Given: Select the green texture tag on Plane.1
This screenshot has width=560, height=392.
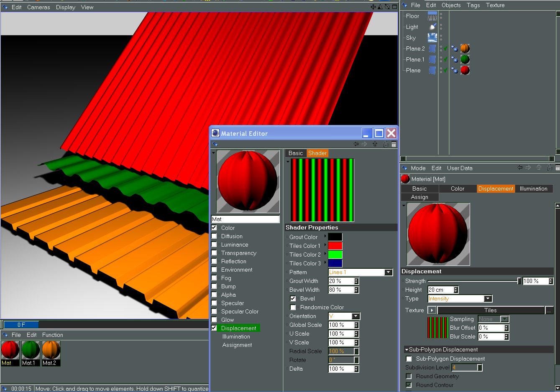Looking at the screenshot, I should [x=465, y=59].
